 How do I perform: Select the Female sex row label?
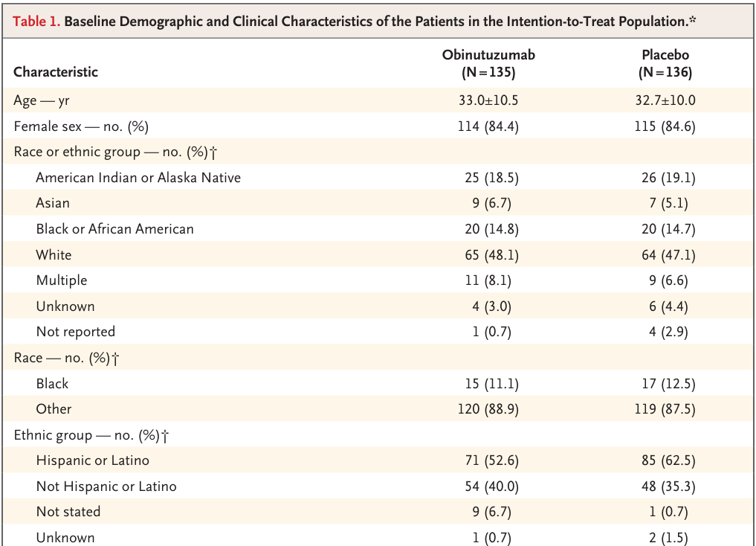click(x=81, y=126)
